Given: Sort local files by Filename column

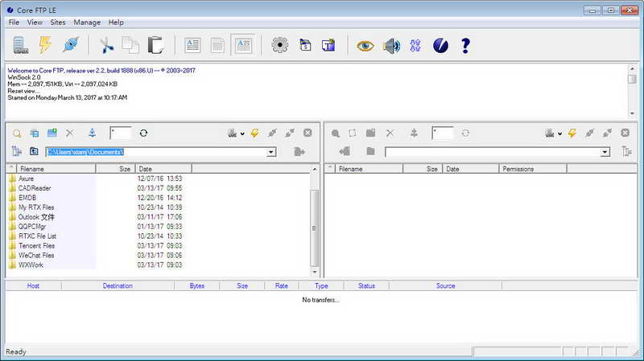Looking at the screenshot, I should click(56, 169).
